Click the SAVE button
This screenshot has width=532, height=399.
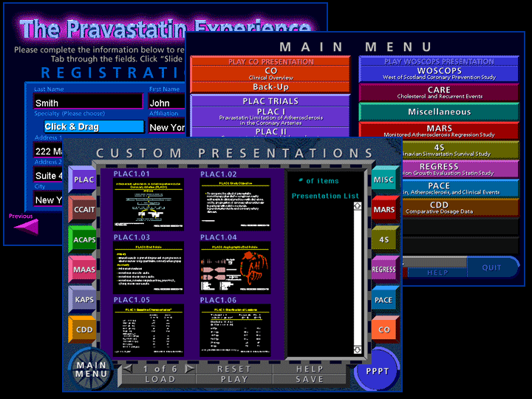[x=310, y=379]
